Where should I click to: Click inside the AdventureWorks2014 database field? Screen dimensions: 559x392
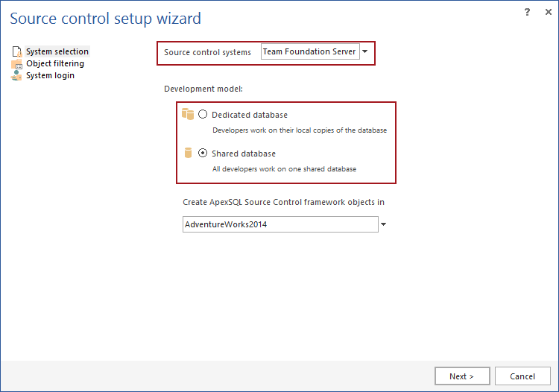tap(280, 224)
